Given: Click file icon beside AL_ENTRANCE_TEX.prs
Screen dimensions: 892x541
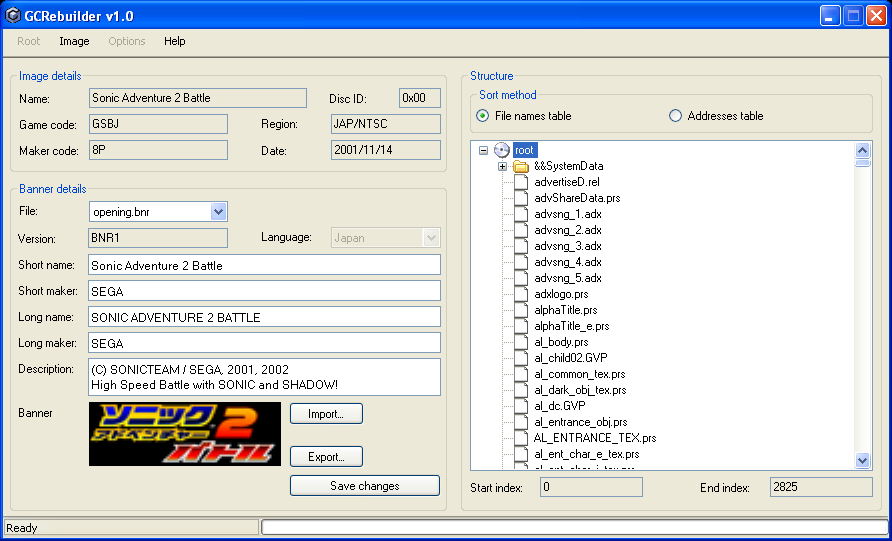Looking at the screenshot, I should coord(521,438).
